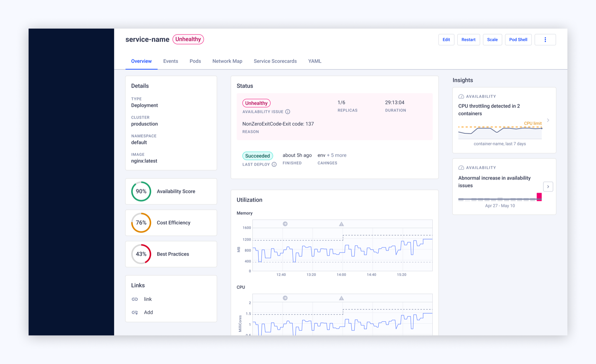The height and width of the screenshot is (364, 596).
Task: Click the gauge icon on CPU throttling insight
Action: [461, 96]
